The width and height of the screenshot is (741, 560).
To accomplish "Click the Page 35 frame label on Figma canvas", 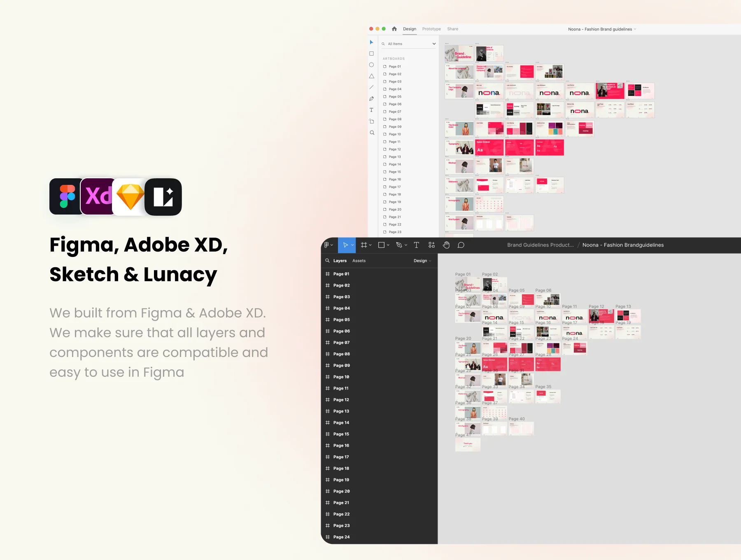I will pos(543,387).
